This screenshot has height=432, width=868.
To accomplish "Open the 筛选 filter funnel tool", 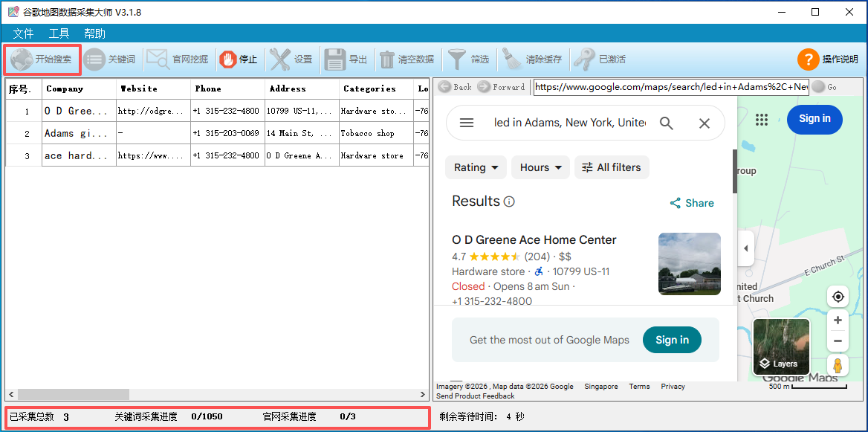I will (x=456, y=59).
